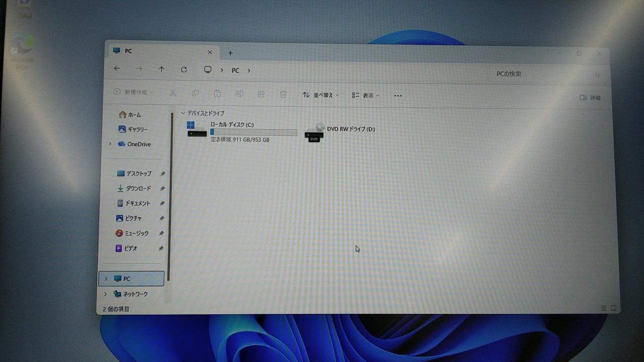Open a new tab with the plus button
Screen dimensions: 644x362
(x=230, y=53)
